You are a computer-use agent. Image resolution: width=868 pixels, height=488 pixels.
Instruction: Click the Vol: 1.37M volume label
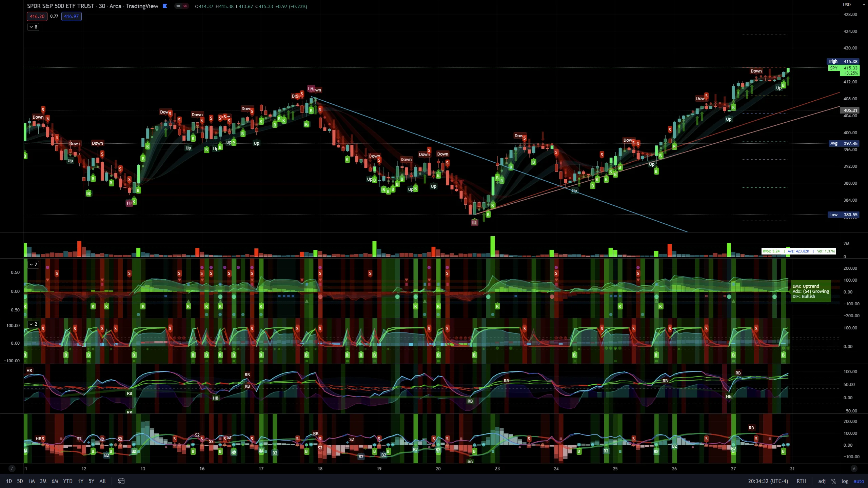pos(826,251)
